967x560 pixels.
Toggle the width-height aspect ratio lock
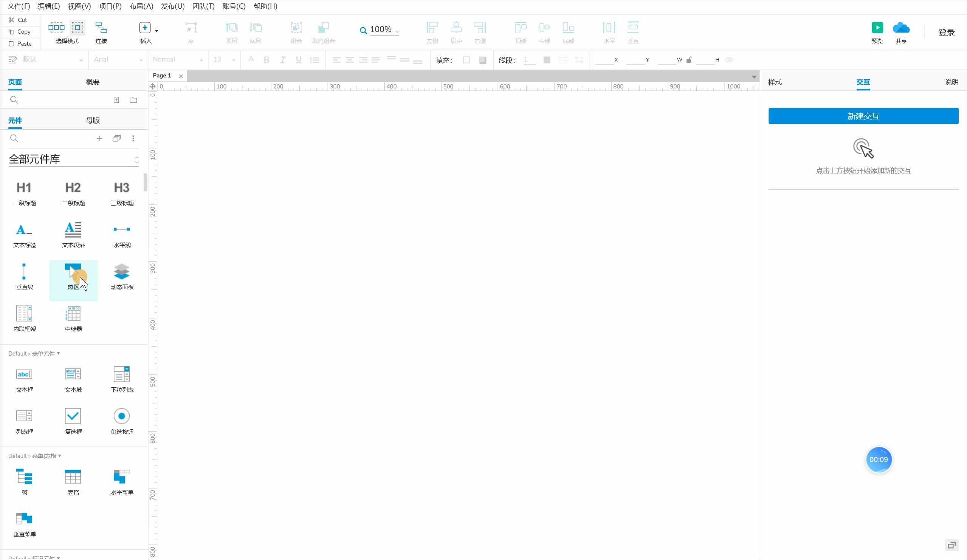point(689,60)
